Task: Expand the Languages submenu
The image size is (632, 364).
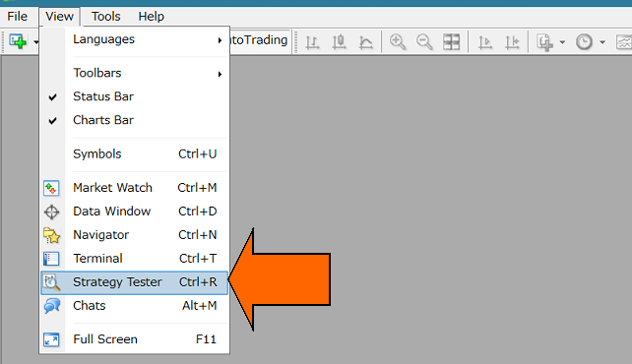Action: 135,39
